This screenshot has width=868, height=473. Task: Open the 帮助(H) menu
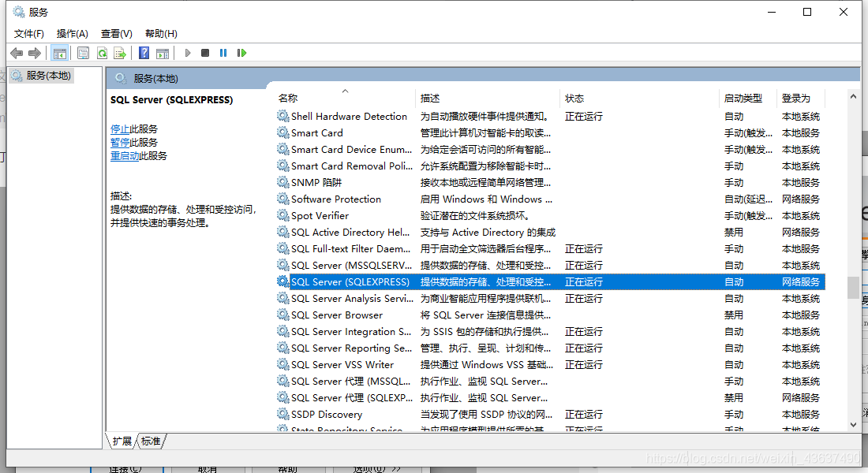(161, 34)
